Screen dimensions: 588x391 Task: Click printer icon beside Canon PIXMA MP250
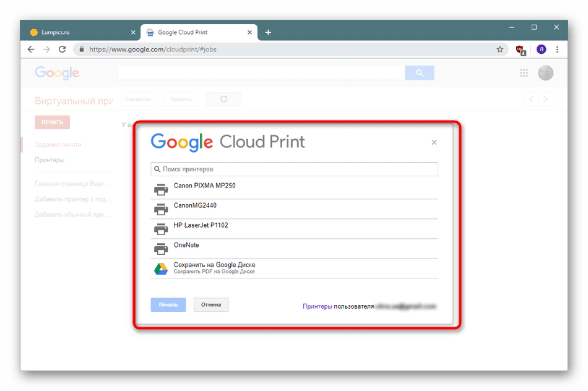click(x=161, y=190)
